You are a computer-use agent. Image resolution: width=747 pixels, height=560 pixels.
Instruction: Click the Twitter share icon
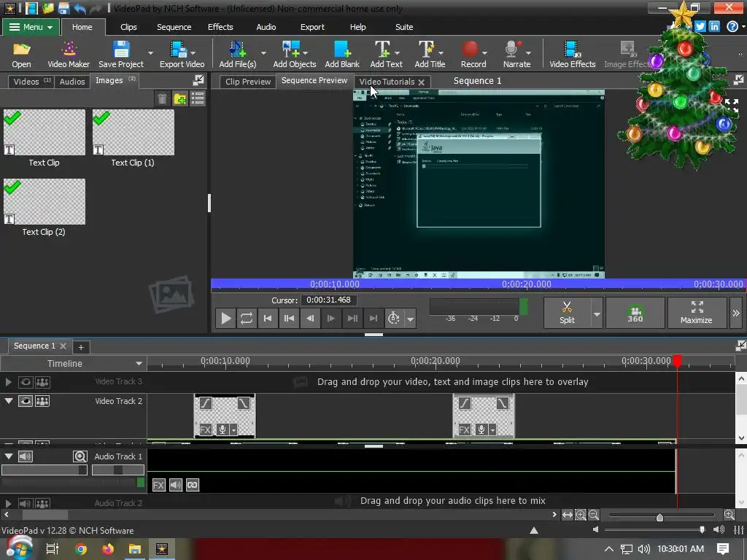700,27
